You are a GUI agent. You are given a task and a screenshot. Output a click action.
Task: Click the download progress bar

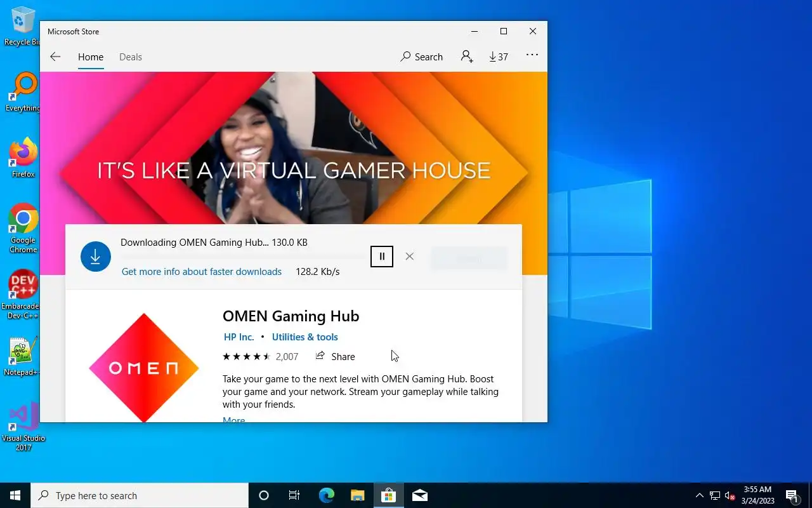click(x=242, y=257)
